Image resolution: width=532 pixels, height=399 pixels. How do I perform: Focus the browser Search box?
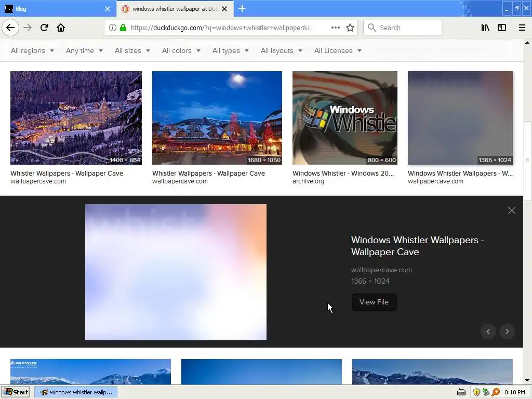click(x=403, y=28)
